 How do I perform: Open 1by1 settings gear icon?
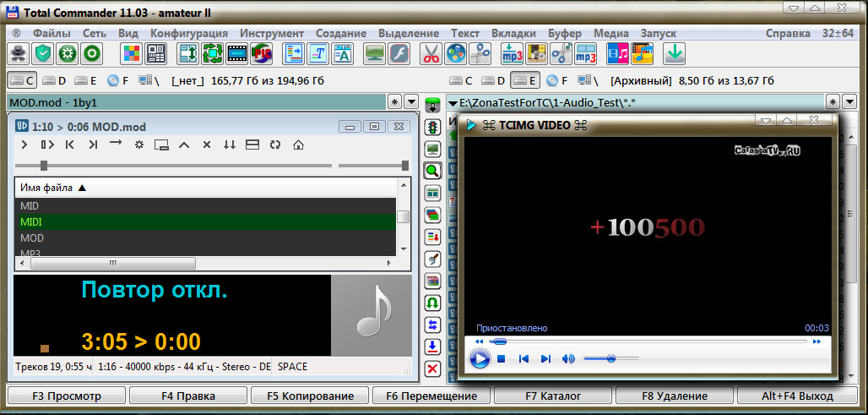click(x=139, y=145)
